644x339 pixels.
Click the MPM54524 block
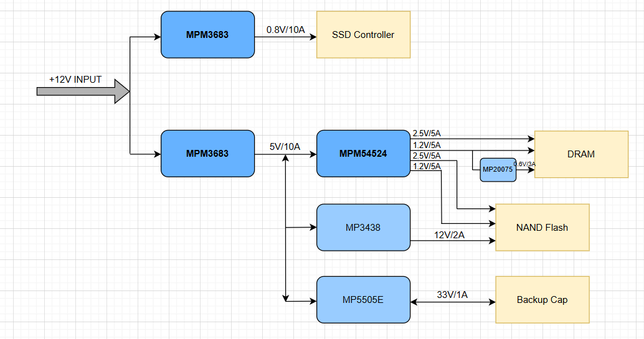click(363, 154)
